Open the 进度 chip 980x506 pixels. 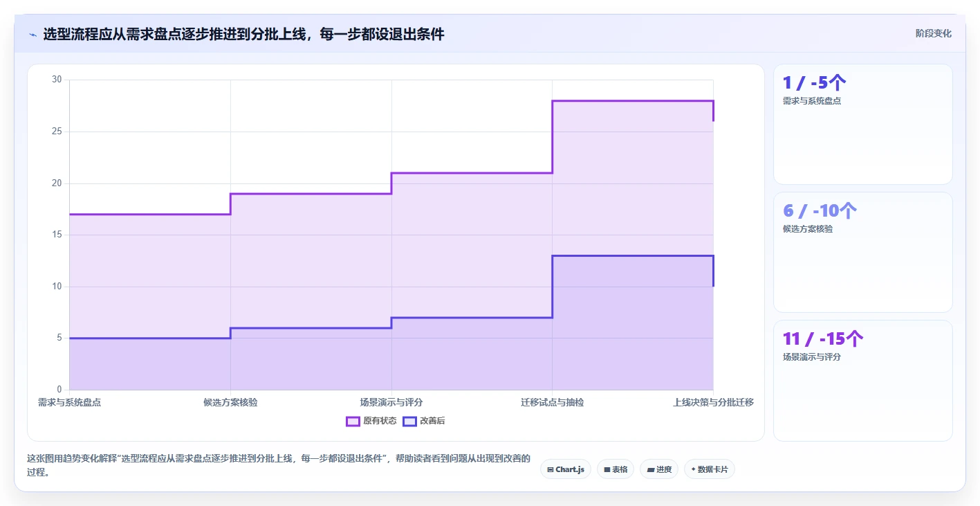pyautogui.click(x=658, y=469)
